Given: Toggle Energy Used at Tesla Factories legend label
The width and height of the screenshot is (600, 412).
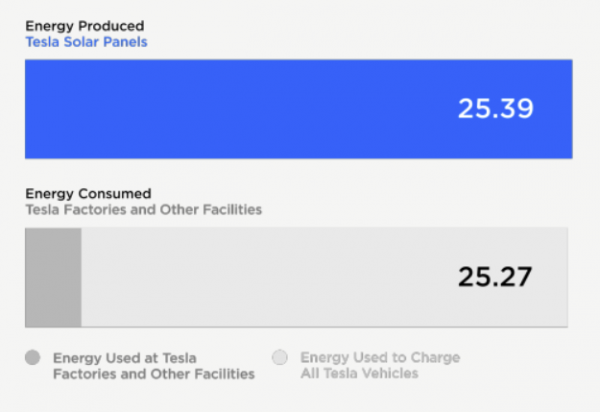Looking at the screenshot, I should pos(153,365).
